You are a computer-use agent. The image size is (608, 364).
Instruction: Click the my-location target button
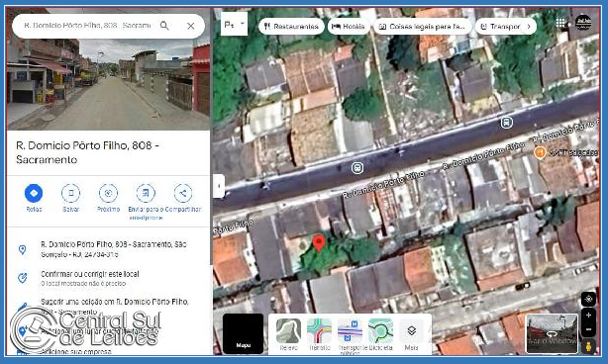[x=588, y=300]
